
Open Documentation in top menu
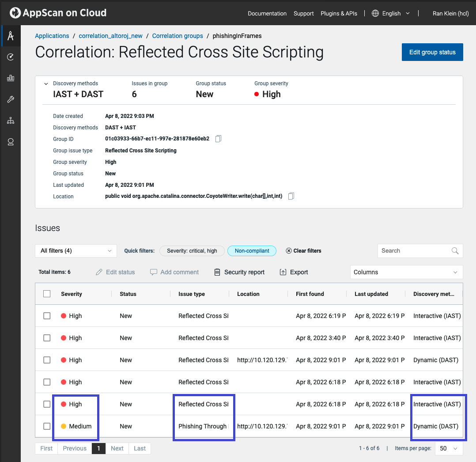tap(267, 13)
